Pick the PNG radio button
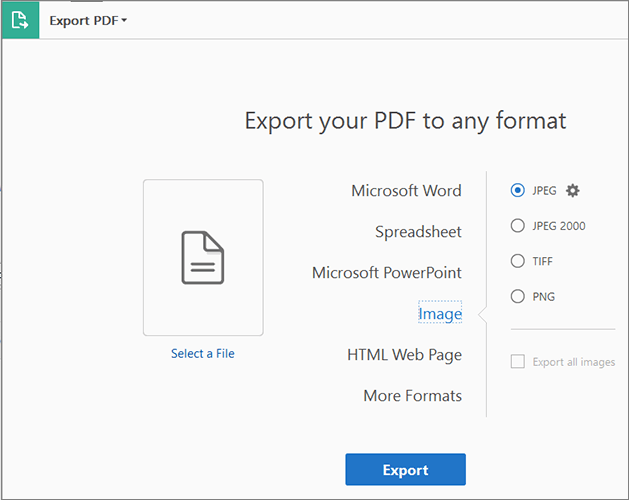The height and width of the screenshot is (500, 629). click(x=517, y=296)
